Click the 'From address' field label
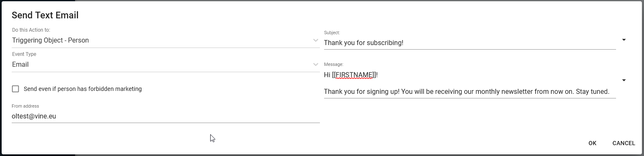 tap(25, 106)
